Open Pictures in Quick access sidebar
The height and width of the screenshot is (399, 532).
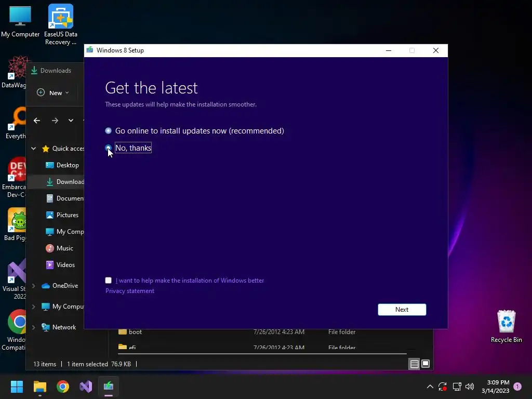point(62,215)
